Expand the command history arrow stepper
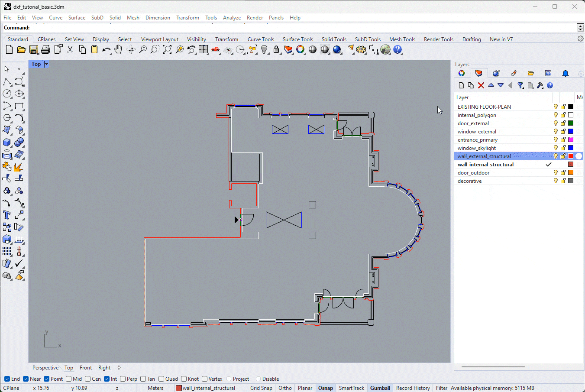585x392 pixels. [580, 28]
